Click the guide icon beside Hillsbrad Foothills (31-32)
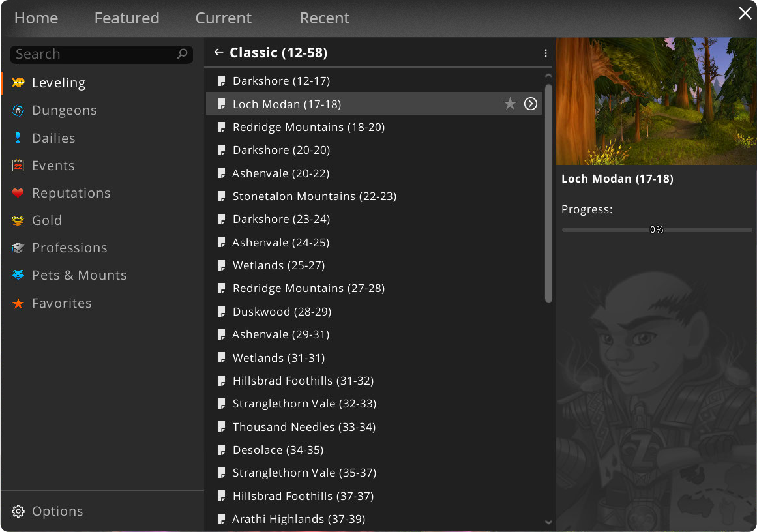The height and width of the screenshot is (532, 757). (221, 381)
